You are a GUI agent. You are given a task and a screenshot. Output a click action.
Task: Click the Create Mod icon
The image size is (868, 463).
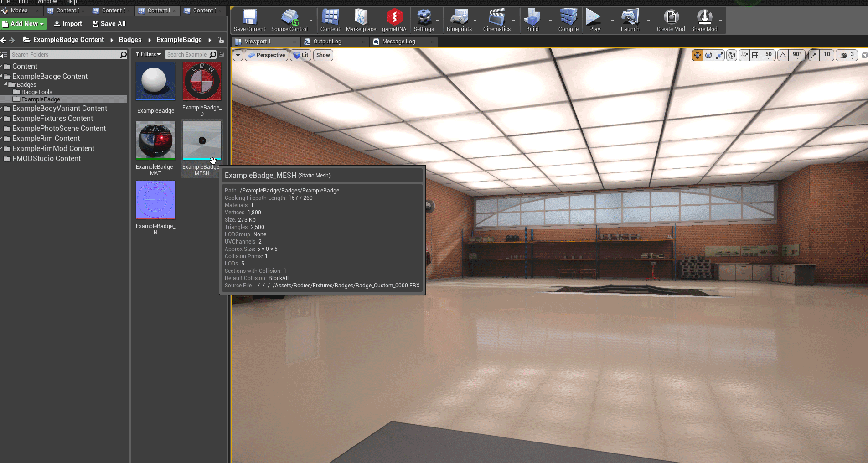[x=671, y=21]
